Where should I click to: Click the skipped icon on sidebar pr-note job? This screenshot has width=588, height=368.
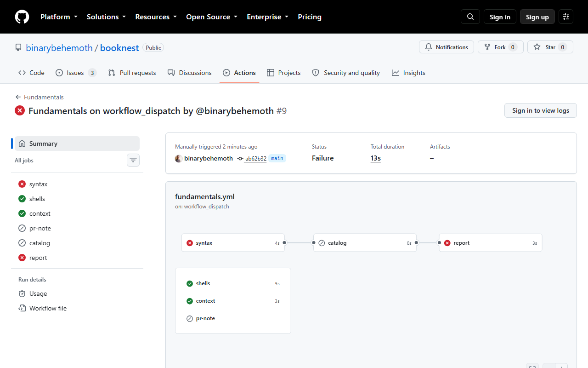tap(22, 228)
